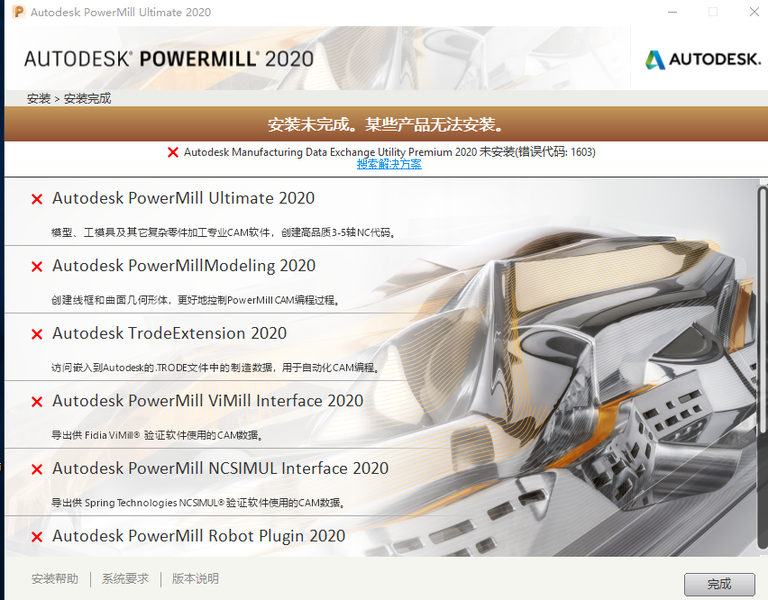Screen dimensions: 768x600
Task: Click the red X next to Robot Plugin 2020
Action: click(x=37, y=537)
